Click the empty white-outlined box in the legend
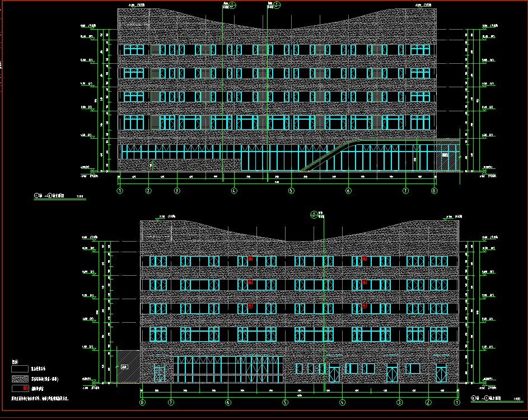The height and width of the screenshot is (420, 528). (x=20, y=369)
